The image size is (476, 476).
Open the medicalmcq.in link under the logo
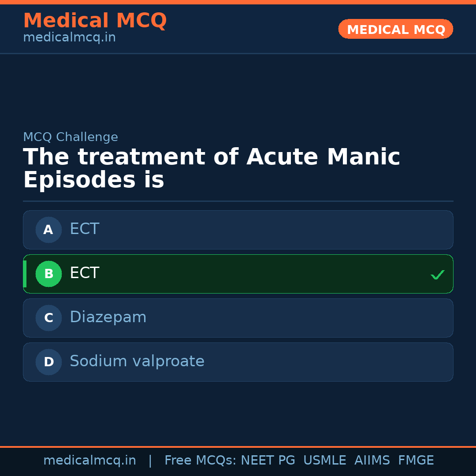coord(69,37)
